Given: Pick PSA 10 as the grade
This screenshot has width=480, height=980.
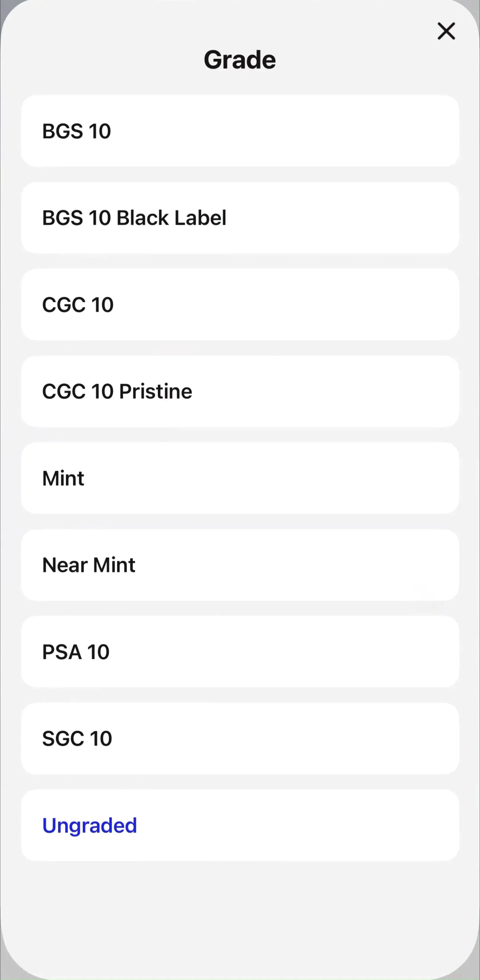Looking at the screenshot, I should tap(240, 651).
